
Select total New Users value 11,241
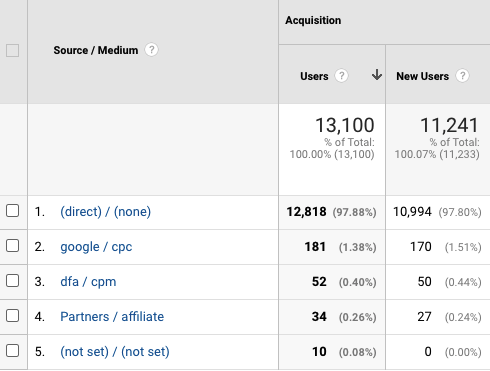tap(449, 125)
